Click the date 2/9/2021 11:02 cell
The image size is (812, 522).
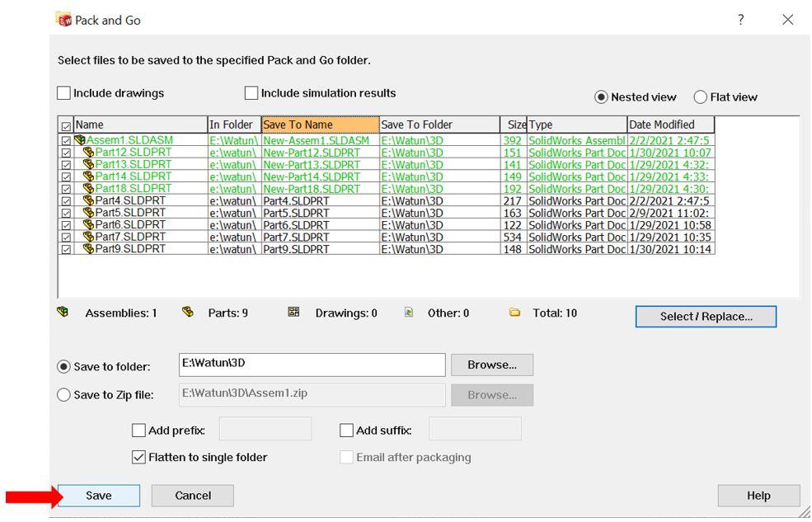tap(671, 213)
